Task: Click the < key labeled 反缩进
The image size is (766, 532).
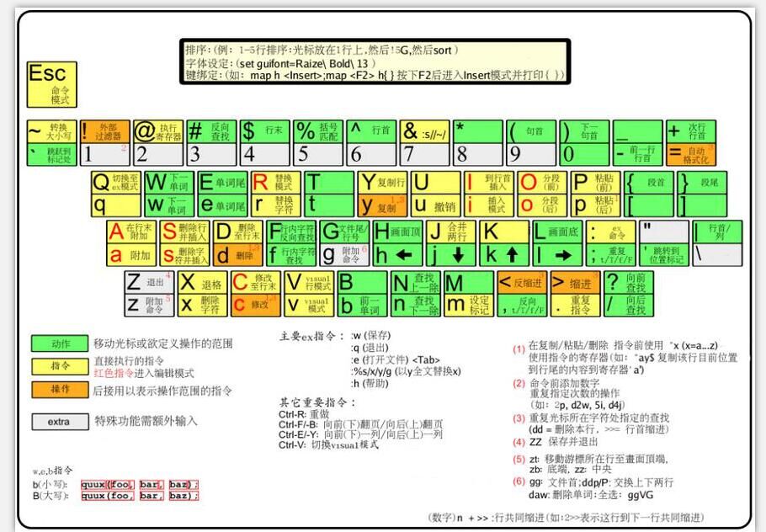Action: [522, 283]
